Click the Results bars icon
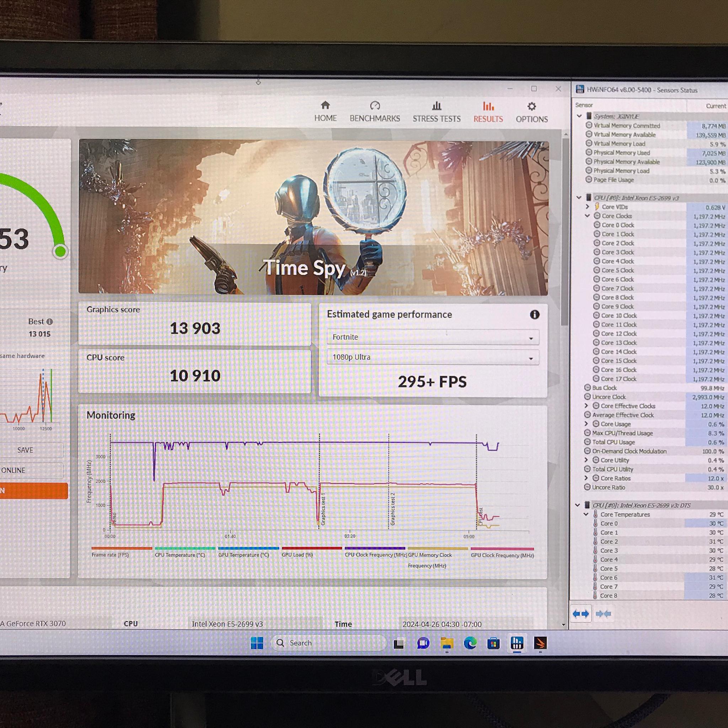The image size is (728, 728). tap(488, 106)
